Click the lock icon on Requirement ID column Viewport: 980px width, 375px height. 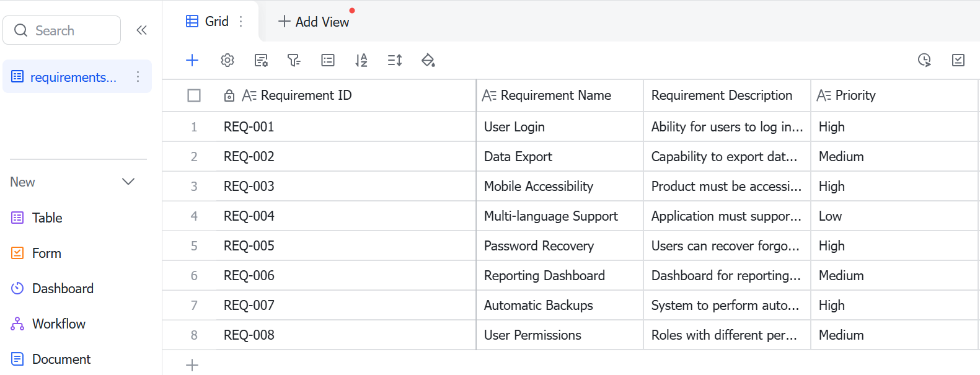click(229, 95)
